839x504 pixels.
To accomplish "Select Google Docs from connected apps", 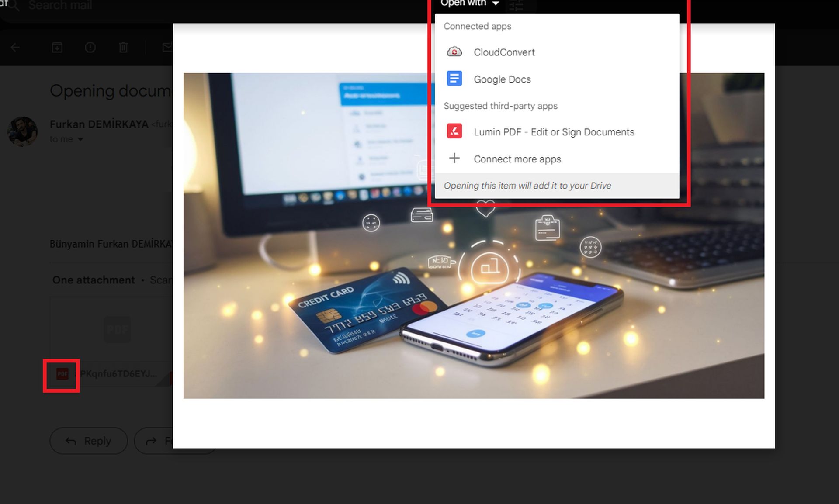I will pos(502,79).
